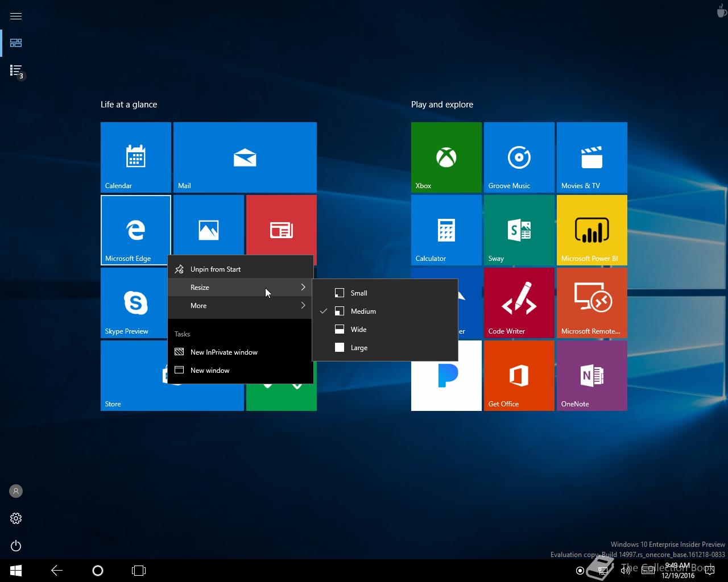The image size is (728, 582).
Task: Launch the Skype Preview tile
Action: [x=134, y=303]
